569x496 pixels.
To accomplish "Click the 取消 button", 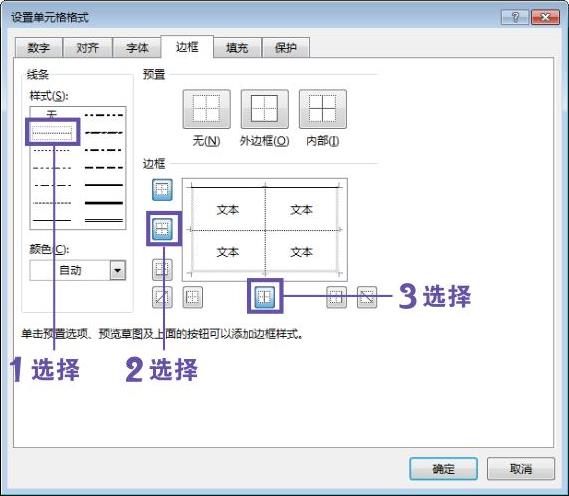I will pos(521,469).
